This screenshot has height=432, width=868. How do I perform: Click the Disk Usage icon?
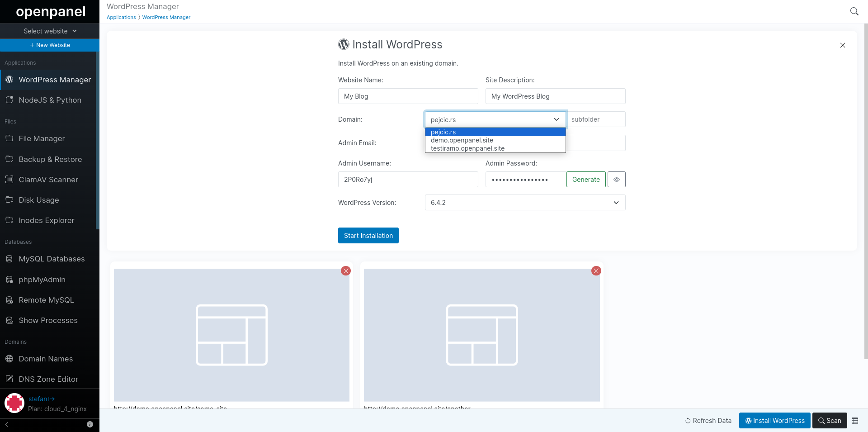tap(9, 200)
